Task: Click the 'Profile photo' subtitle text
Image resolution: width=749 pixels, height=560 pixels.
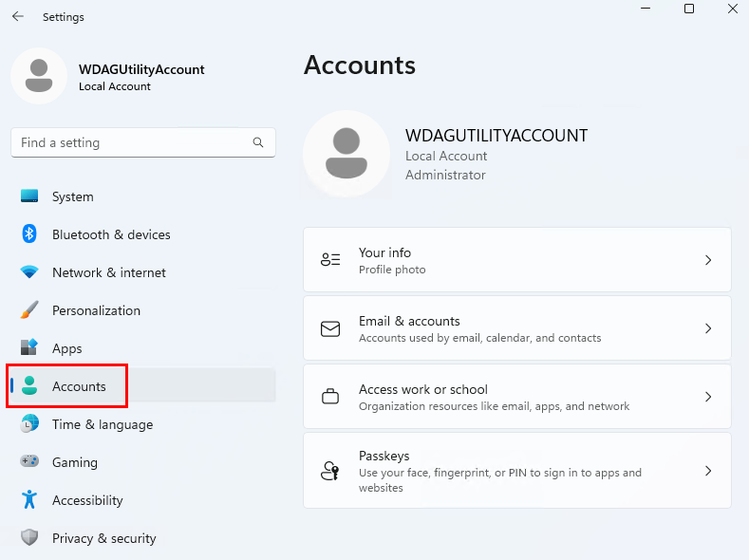Action: click(x=392, y=270)
